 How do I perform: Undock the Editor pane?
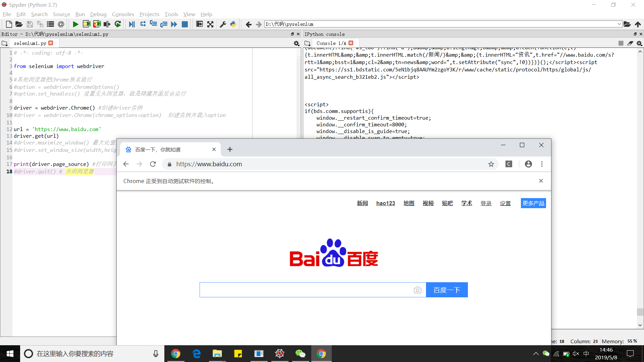point(292,34)
